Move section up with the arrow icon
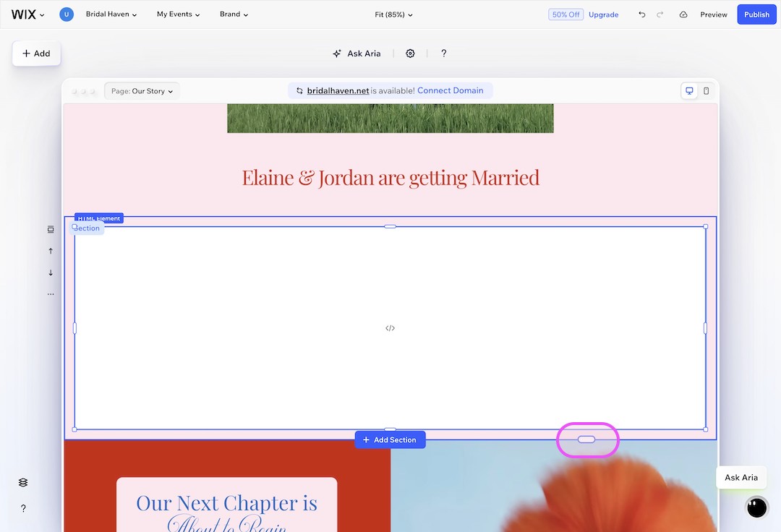Image resolution: width=781 pixels, height=532 pixels. [x=51, y=251]
